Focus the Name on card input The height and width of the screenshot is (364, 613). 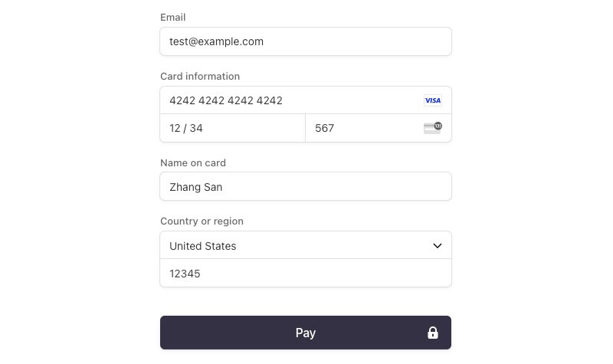click(x=306, y=186)
